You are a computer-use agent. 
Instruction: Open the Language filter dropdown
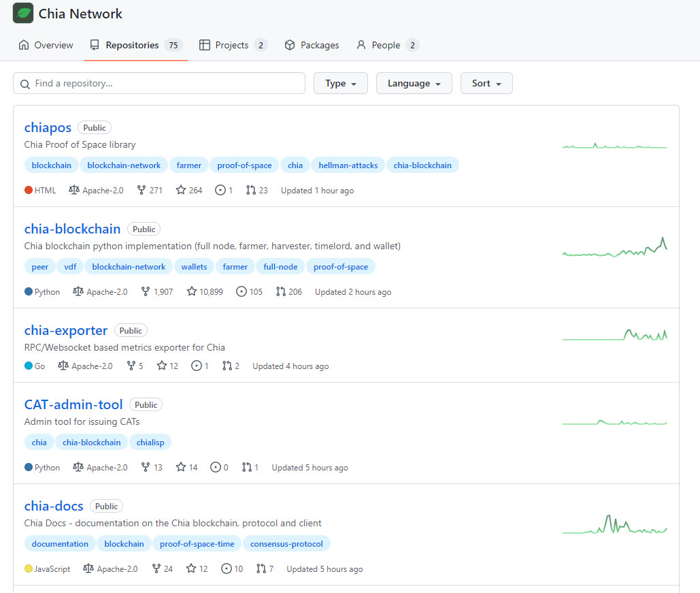[414, 83]
